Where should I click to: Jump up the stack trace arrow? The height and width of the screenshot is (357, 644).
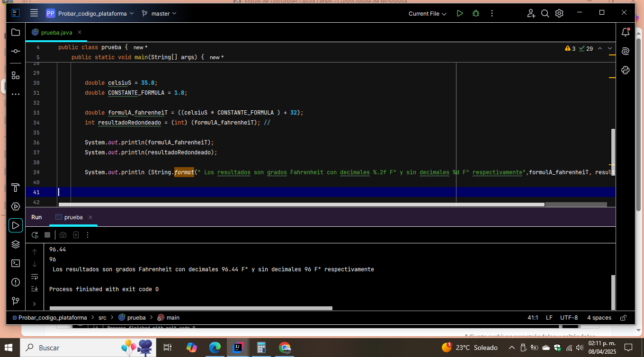[x=35, y=252]
